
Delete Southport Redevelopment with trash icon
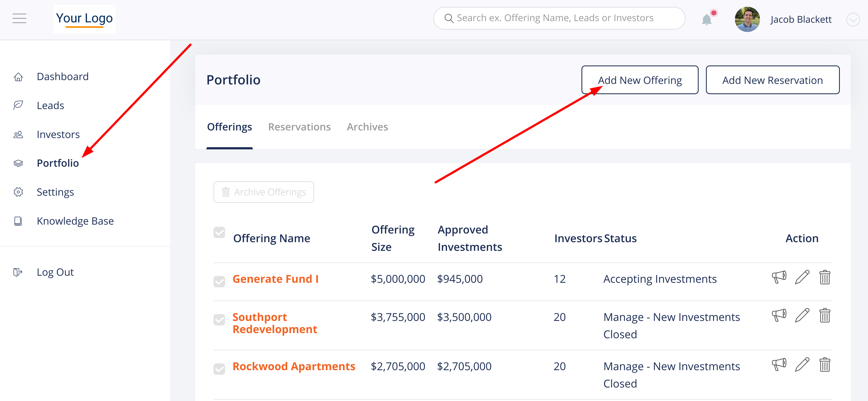824,315
